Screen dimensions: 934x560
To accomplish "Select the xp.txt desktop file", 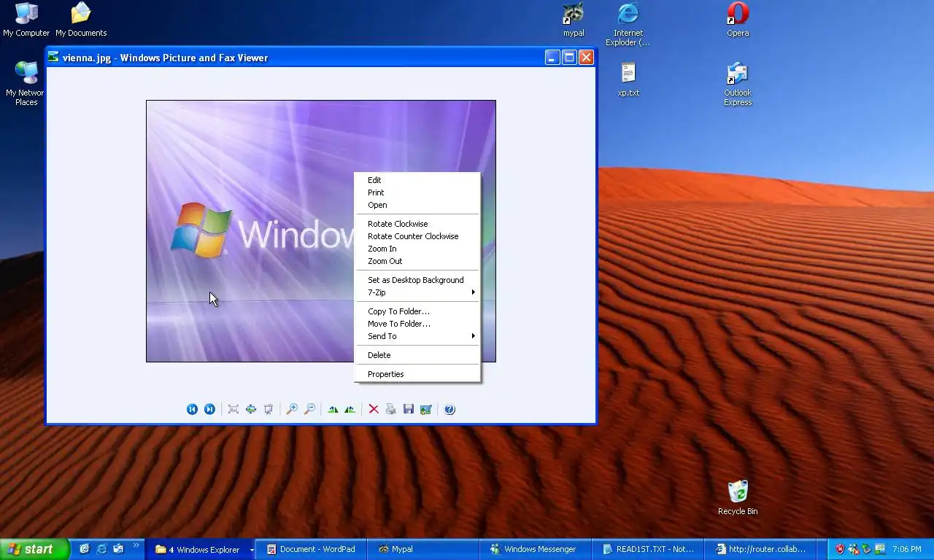I will pyautogui.click(x=628, y=79).
